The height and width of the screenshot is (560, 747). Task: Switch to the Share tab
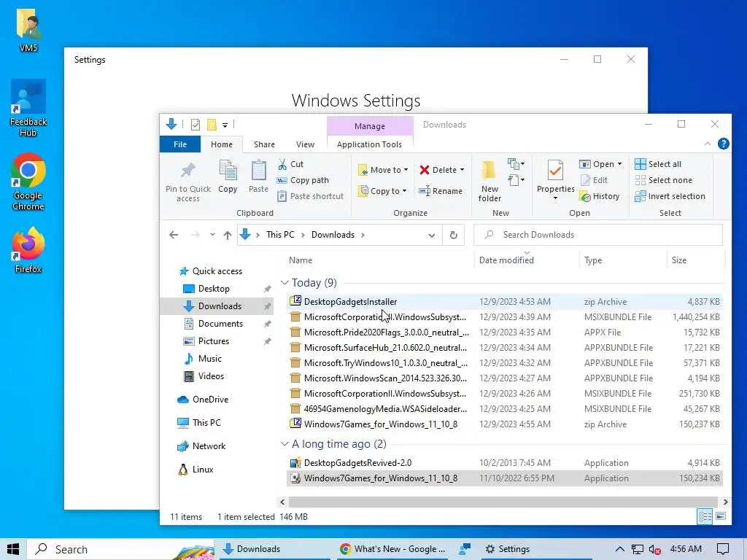coord(264,144)
